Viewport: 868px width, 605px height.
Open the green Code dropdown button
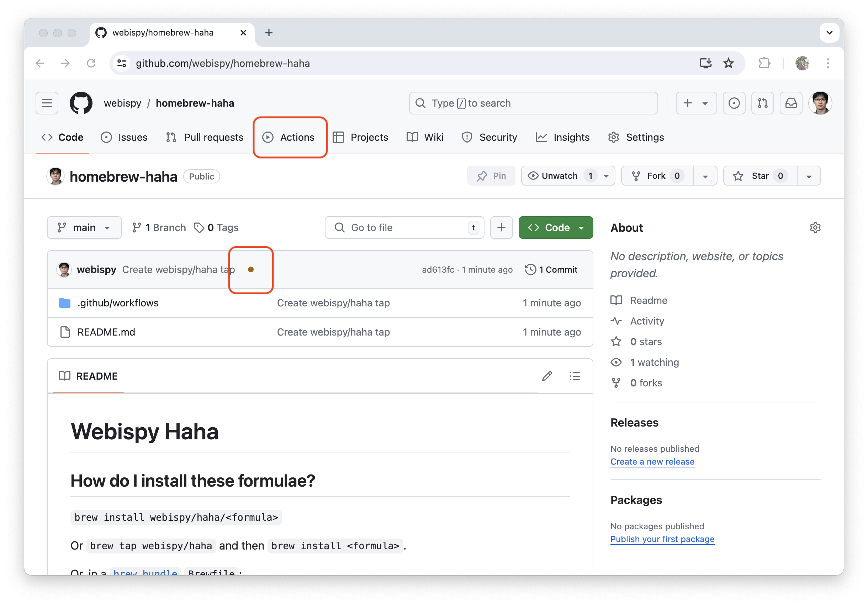pyautogui.click(x=556, y=227)
